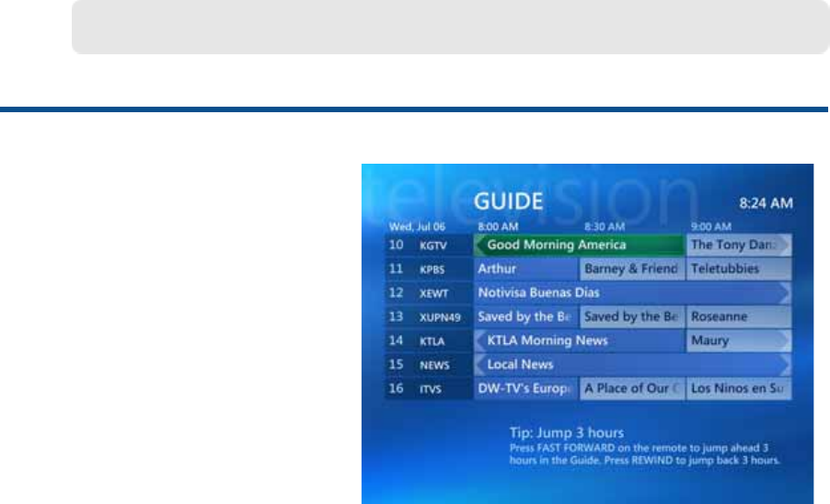
Task: Select A Place of Our Own listing
Action: (632, 389)
